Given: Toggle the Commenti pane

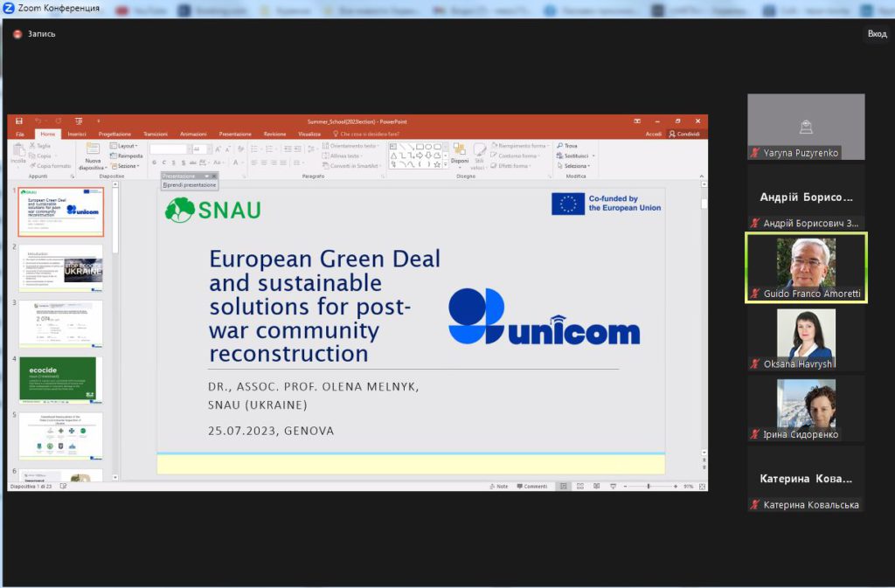Looking at the screenshot, I should pyautogui.click(x=531, y=486).
